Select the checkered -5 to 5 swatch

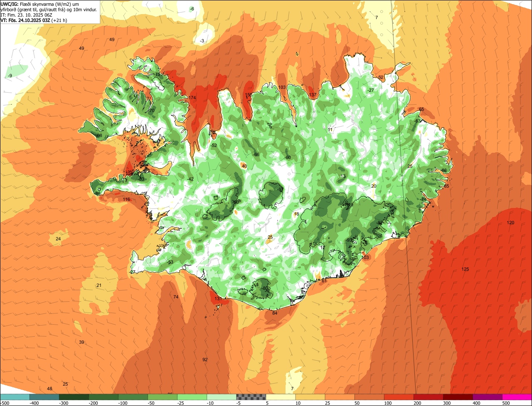pyautogui.click(x=251, y=397)
